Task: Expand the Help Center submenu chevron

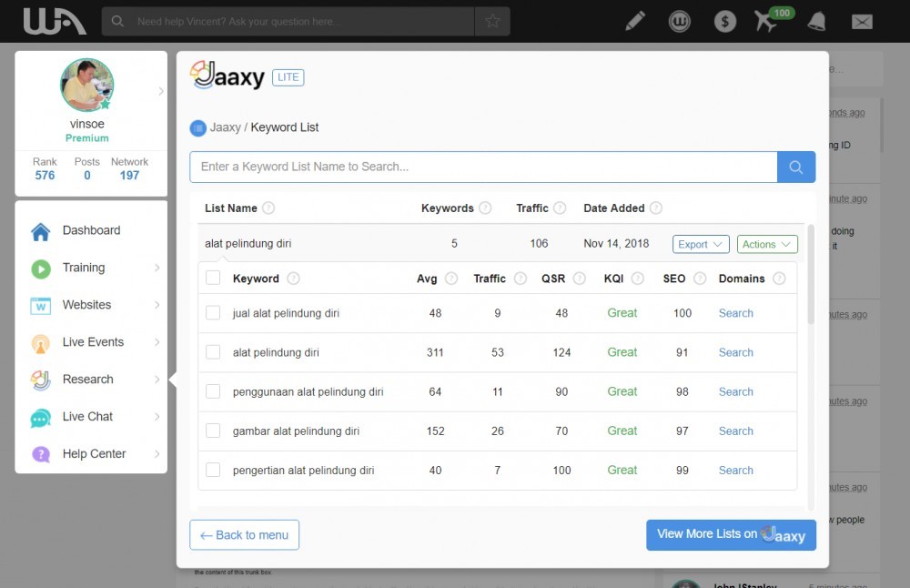Action: click(x=157, y=454)
